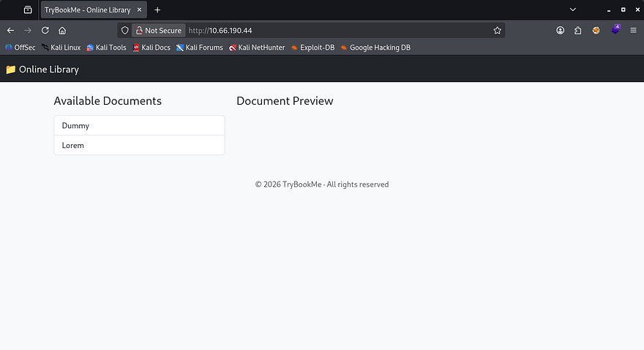Bookmark this page with the star icon
644x350 pixels.
(498, 31)
